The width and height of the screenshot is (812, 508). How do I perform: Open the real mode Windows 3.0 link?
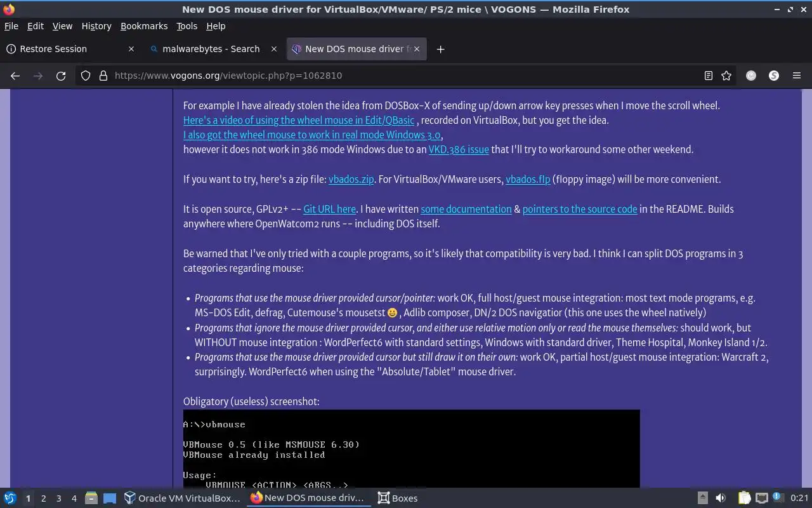pyautogui.click(x=311, y=135)
